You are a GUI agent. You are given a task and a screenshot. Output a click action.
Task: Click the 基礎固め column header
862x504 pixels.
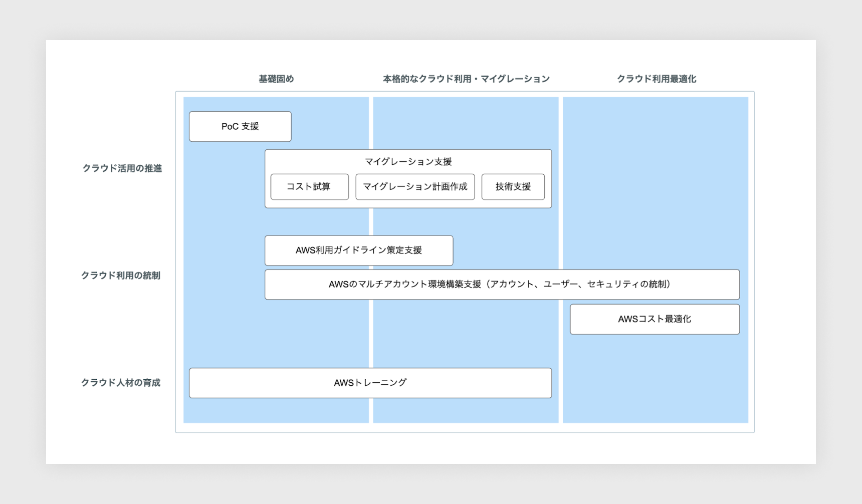click(276, 79)
